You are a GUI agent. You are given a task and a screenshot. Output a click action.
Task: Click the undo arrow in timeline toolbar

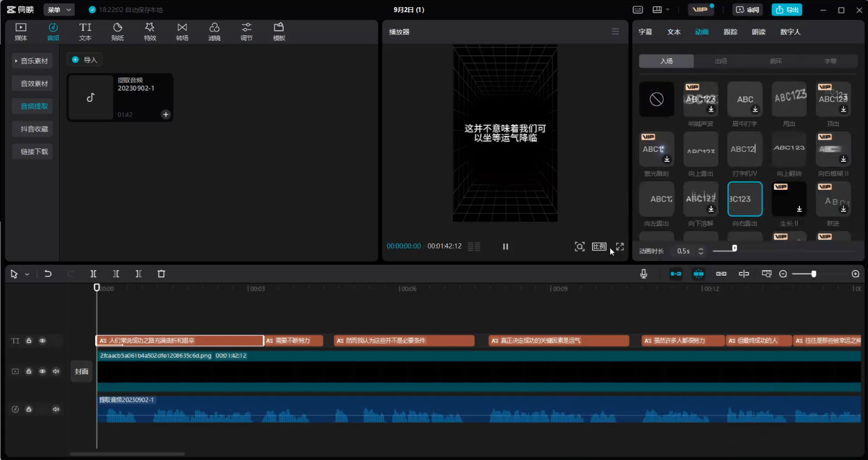point(48,274)
